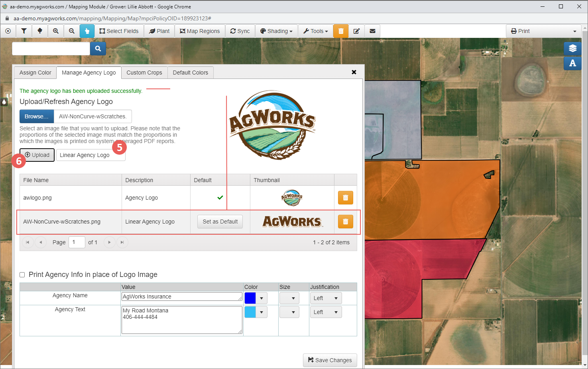Close the agency logo dialog
The width and height of the screenshot is (588, 369).
pos(354,72)
